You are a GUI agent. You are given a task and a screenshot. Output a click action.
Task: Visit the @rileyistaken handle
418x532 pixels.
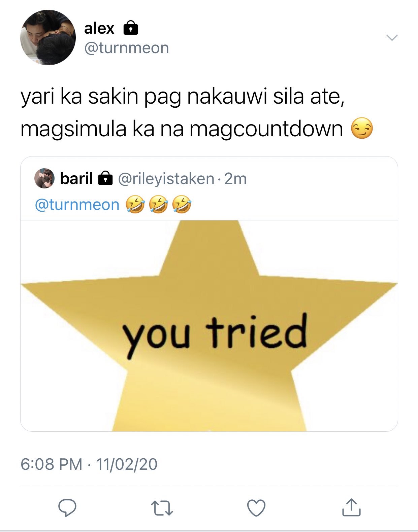pyautogui.click(x=166, y=179)
